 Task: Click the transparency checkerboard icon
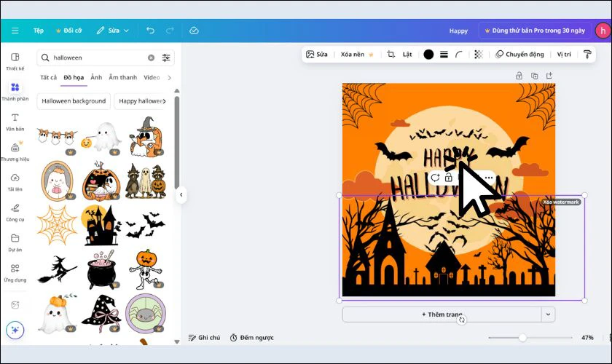click(478, 55)
